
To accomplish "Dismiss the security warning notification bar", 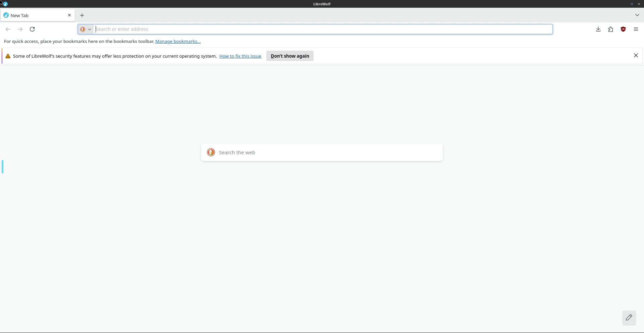I will coord(636,56).
